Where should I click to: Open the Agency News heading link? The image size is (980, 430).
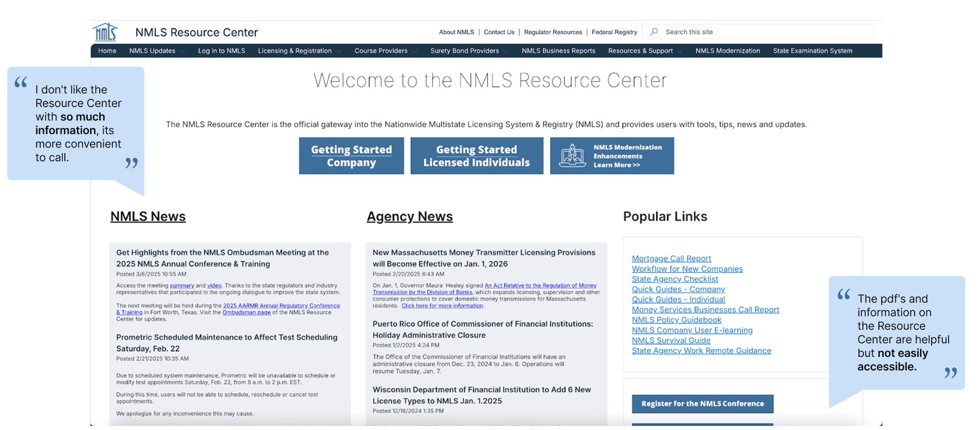410,216
